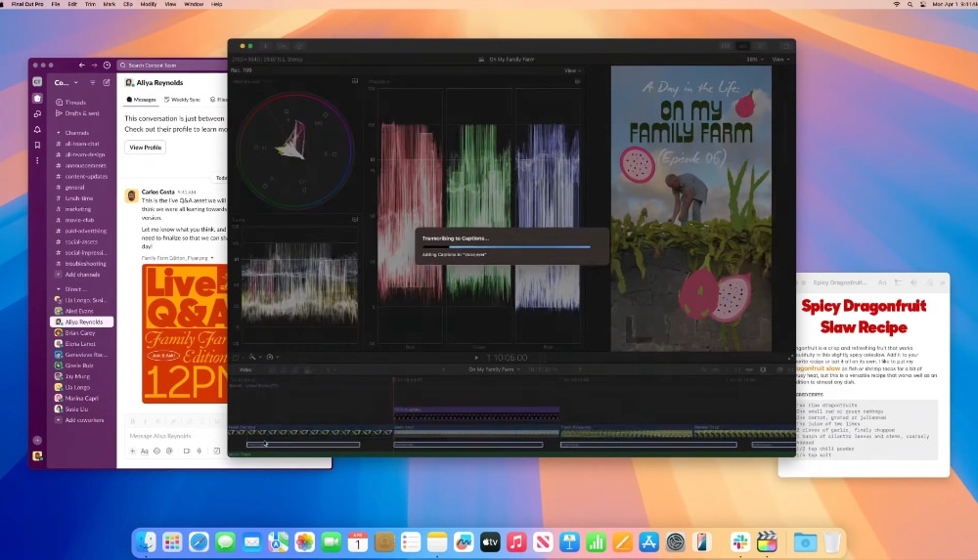Open the workspace name dropdown in Slack
978x560 pixels.
point(67,82)
